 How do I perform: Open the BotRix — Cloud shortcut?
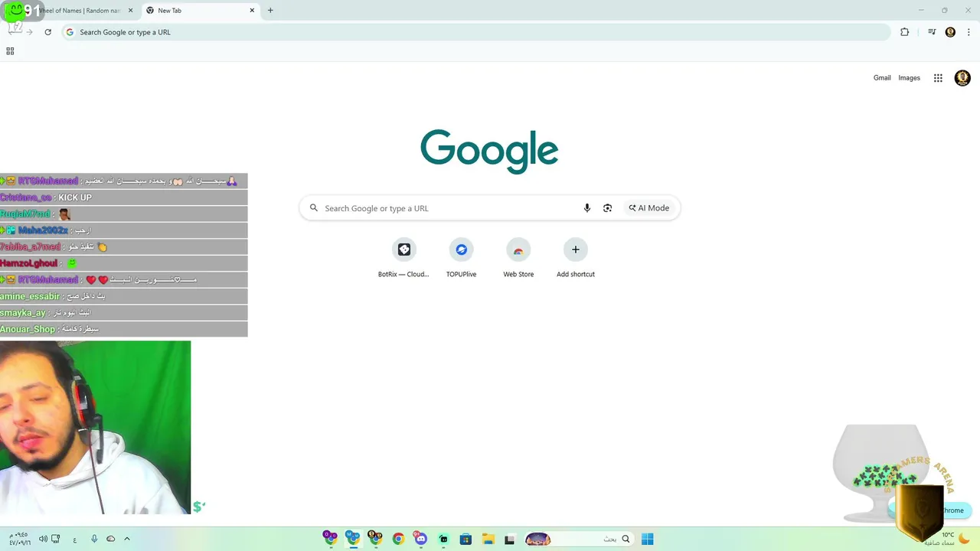[x=403, y=258]
